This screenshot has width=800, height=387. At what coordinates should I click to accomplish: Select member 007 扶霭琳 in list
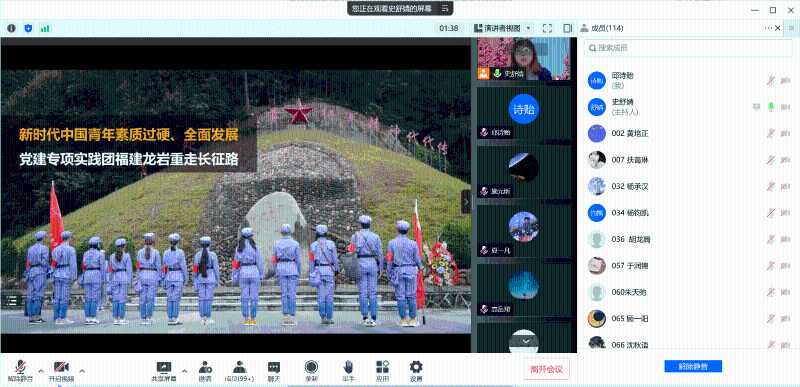(689, 160)
